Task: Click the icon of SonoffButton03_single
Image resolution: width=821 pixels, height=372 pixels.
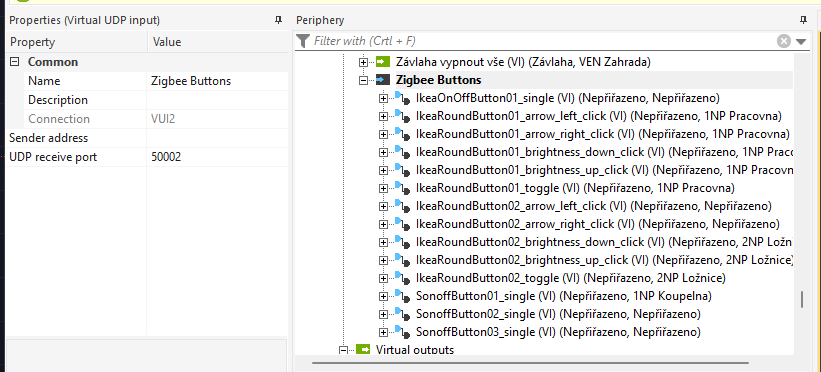Action: (402, 332)
